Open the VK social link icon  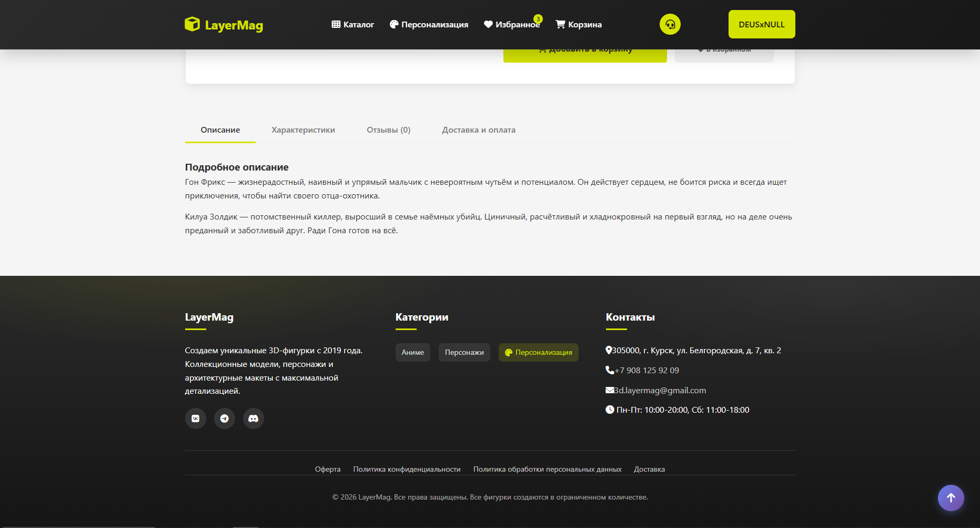(x=196, y=419)
